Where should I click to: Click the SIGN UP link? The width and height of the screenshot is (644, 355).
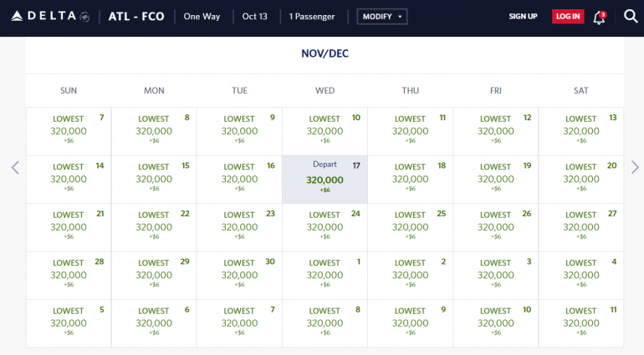(x=523, y=17)
